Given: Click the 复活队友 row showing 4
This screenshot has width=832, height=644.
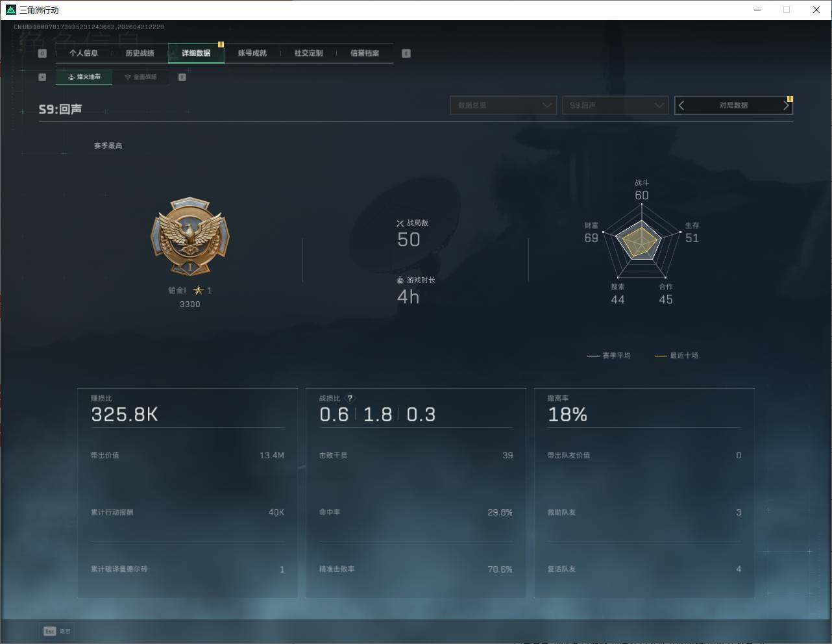Looking at the screenshot, I should point(644,569).
